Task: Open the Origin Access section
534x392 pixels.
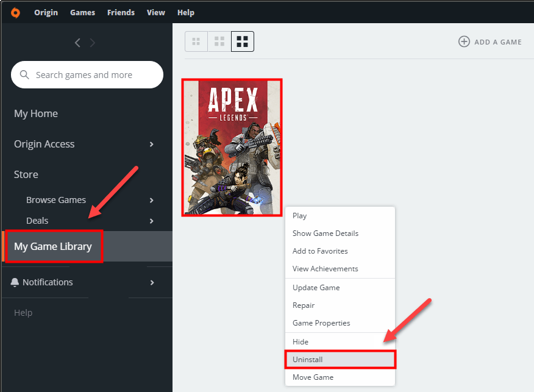Action: click(44, 144)
